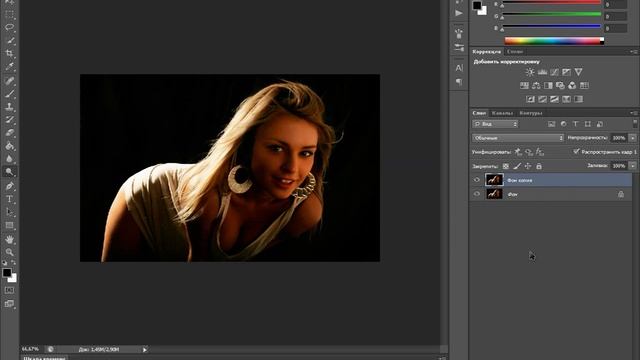Select the Hand tool

tap(9, 240)
